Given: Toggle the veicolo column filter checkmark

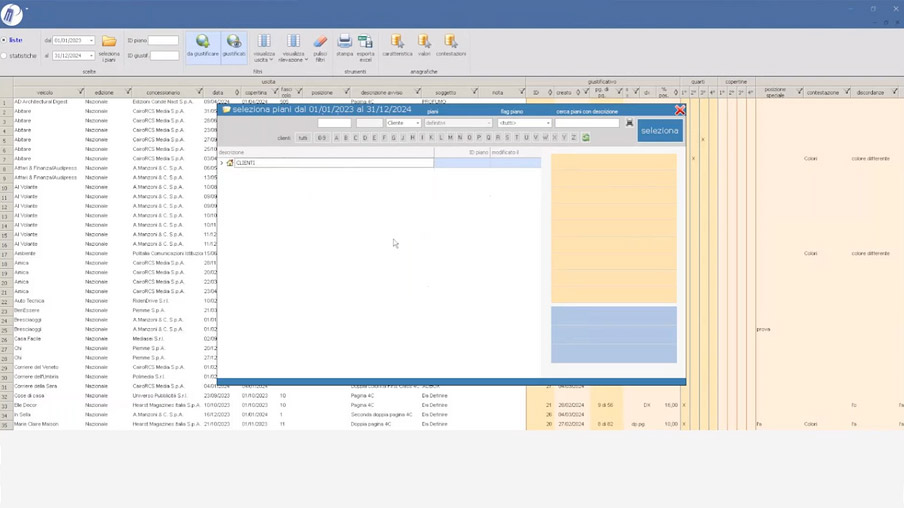Looking at the screenshot, I should click(81, 92).
